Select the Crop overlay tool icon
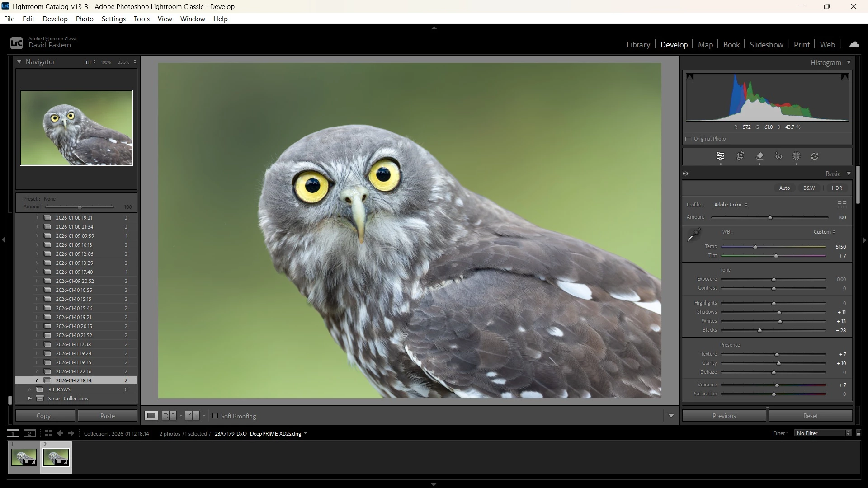The image size is (868, 488). point(740,156)
